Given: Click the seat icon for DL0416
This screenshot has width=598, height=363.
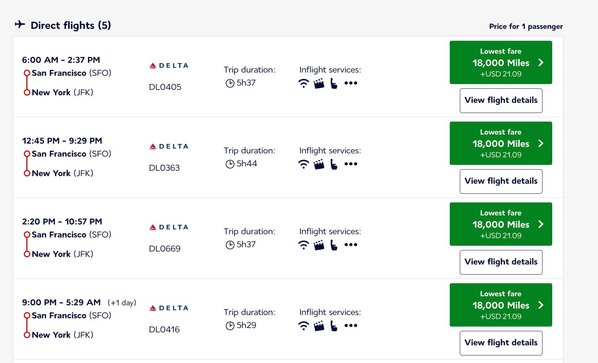Looking at the screenshot, I should click(334, 326).
